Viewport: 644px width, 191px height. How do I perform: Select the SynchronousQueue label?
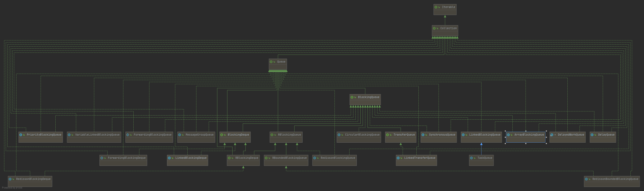(442, 135)
